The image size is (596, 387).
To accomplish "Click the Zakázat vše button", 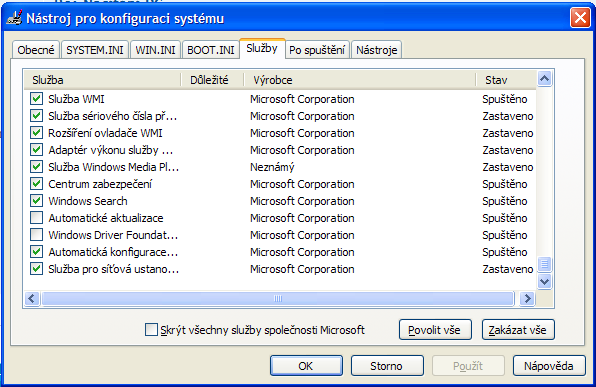I will (x=518, y=330).
